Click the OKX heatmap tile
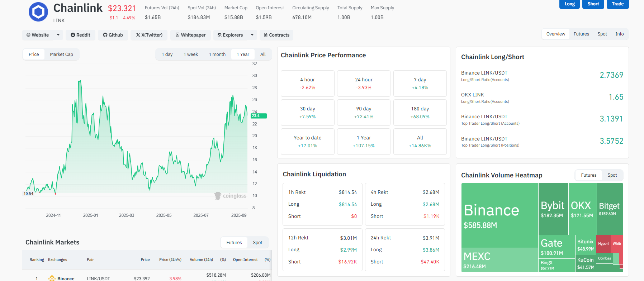The width and height of the screenshot is (644, 281). coord(582,209)
